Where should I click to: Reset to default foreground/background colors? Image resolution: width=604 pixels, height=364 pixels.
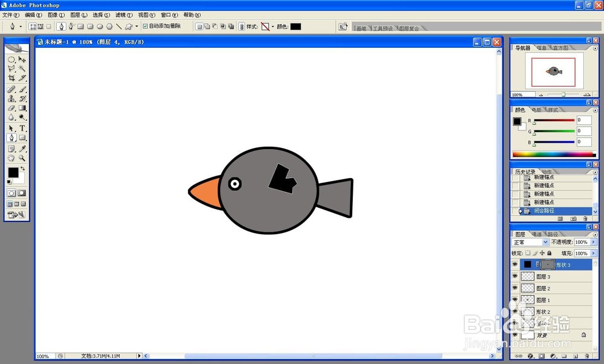(x=9, y=182)
